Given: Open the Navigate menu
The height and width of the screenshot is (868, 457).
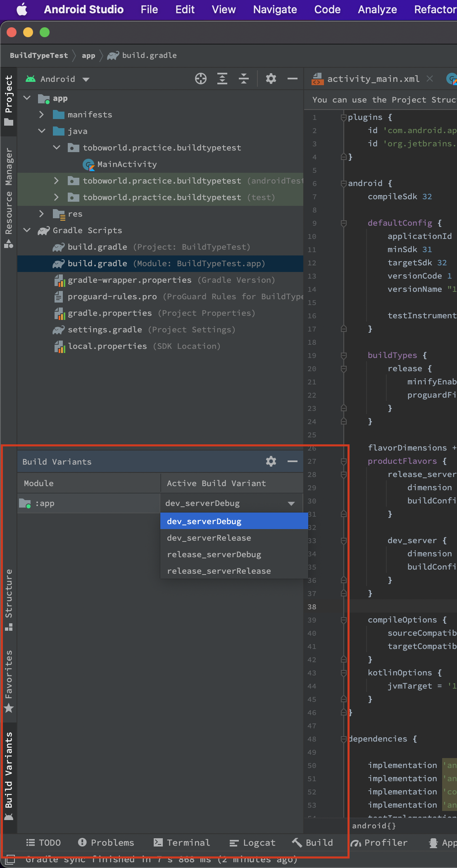Looking at the screenshot, I should click(x=275, y=10).
